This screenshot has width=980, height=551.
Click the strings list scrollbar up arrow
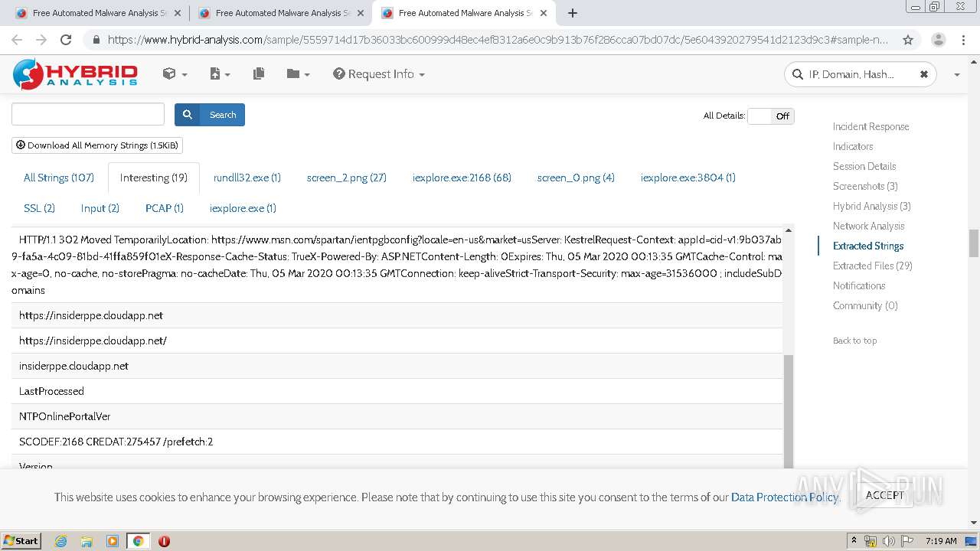pos(789,230)
